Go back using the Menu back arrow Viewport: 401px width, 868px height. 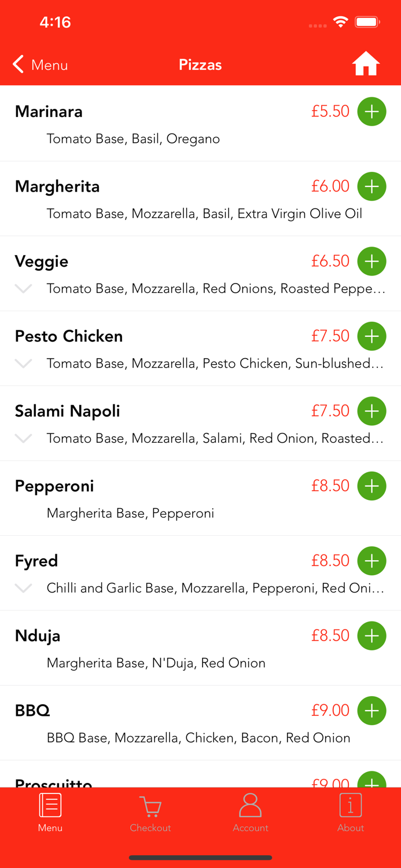(x=39, y=64)
